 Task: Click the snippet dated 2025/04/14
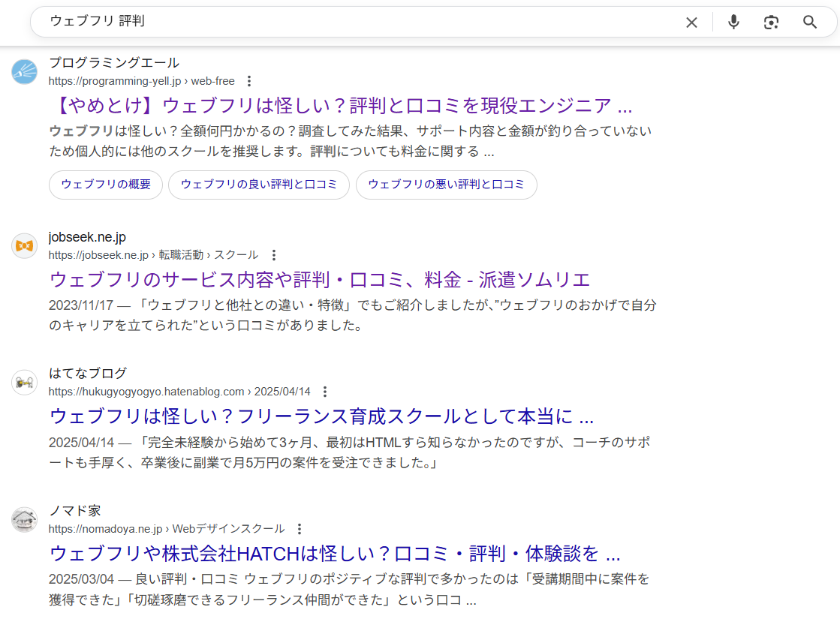[349, 452]
